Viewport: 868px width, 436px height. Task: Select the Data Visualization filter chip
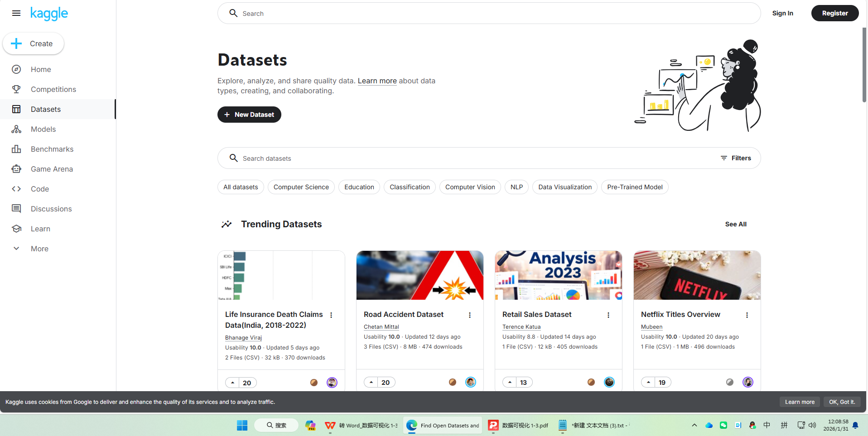[565, 187]
